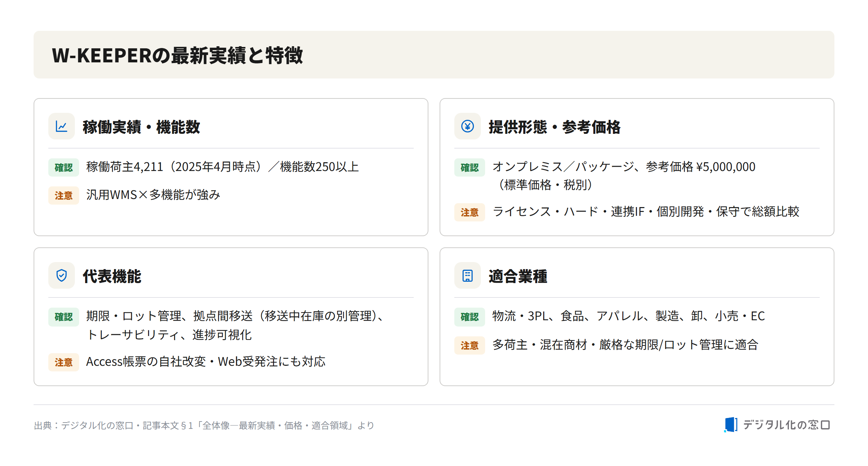Click the orange 注意 badge for 汎用WMS
This screenshot has height=466, width=868.
coord(64,196)
